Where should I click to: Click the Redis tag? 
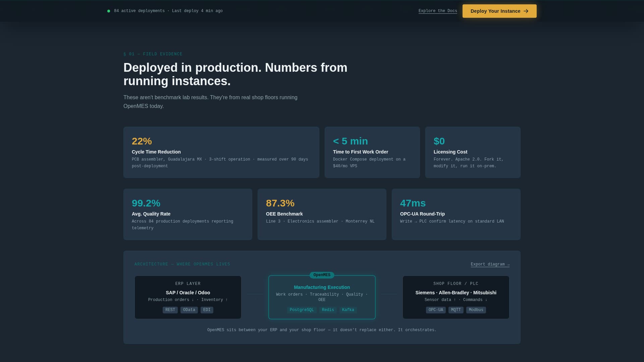(328, 310)
